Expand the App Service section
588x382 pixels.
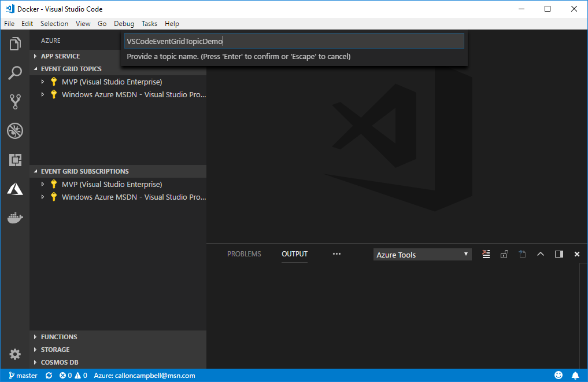[60, 56]
